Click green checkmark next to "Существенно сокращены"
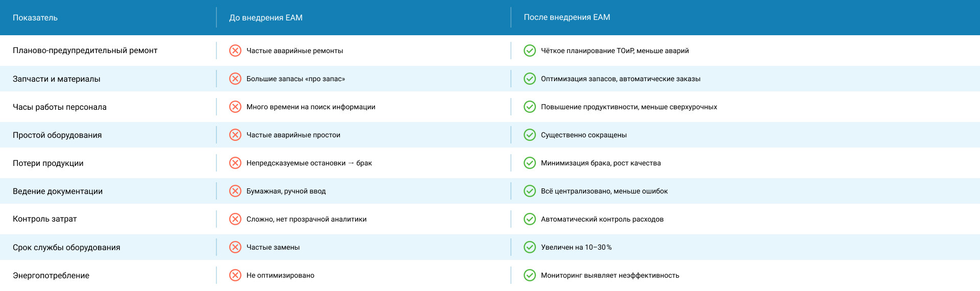 point(530,135)
